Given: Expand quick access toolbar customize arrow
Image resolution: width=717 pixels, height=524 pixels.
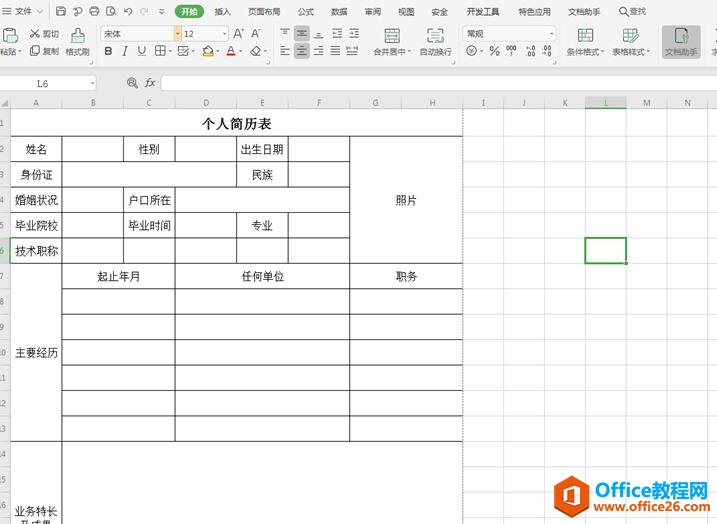Looking at the screenshot, I should tap(161, 11).
